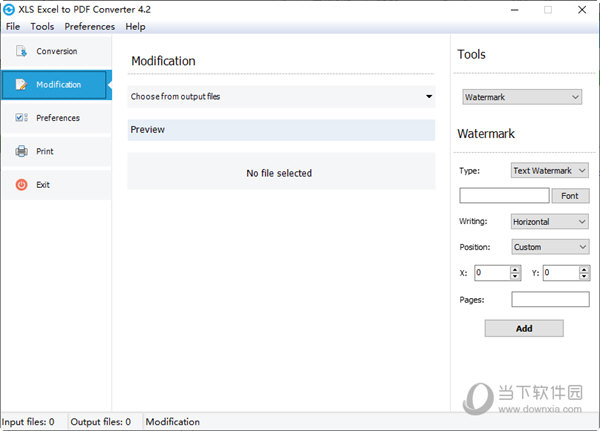Increase the Y value with up arrow

click(584, 269)
